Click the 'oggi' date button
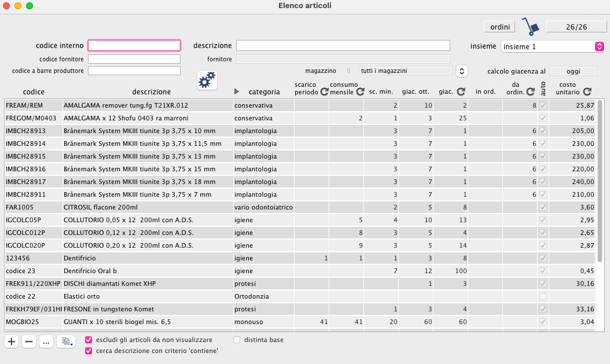 (x=573, y=71)
